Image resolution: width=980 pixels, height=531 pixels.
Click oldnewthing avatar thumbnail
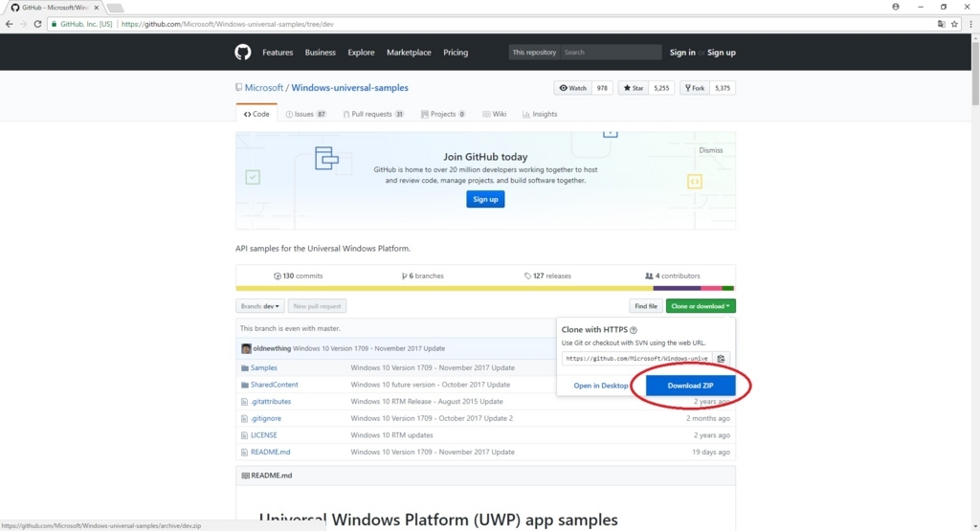pyautogui.click(x=246, y=348)
